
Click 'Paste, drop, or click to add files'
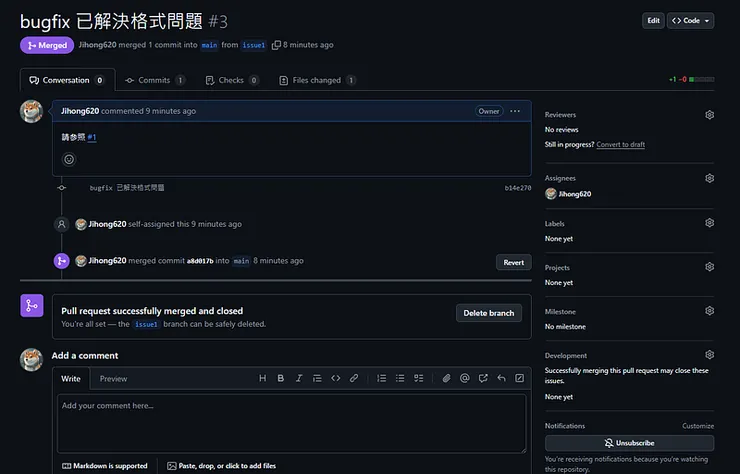221,466
